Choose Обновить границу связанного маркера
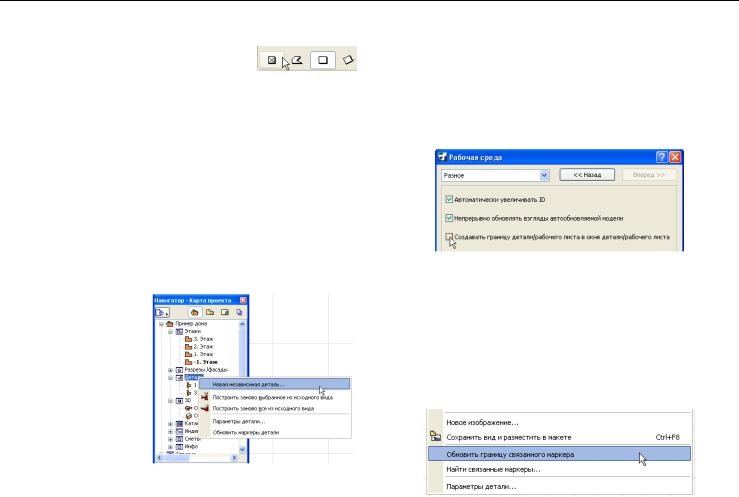The width and height of the screenshot is (739, 497). [x=559, y=454]
